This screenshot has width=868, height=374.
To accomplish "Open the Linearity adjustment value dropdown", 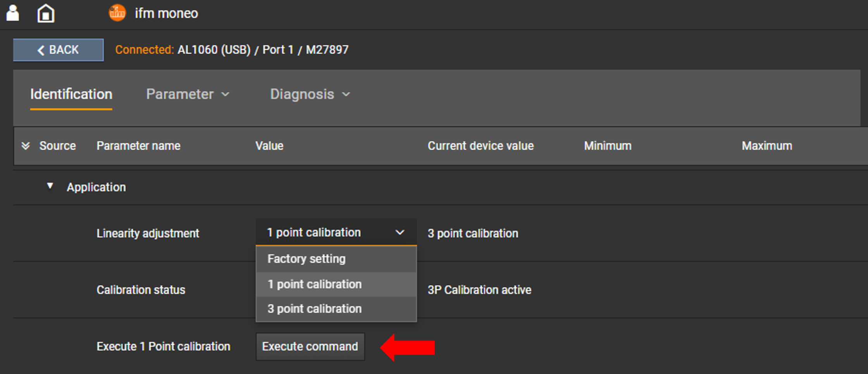I will pos(336,232).
